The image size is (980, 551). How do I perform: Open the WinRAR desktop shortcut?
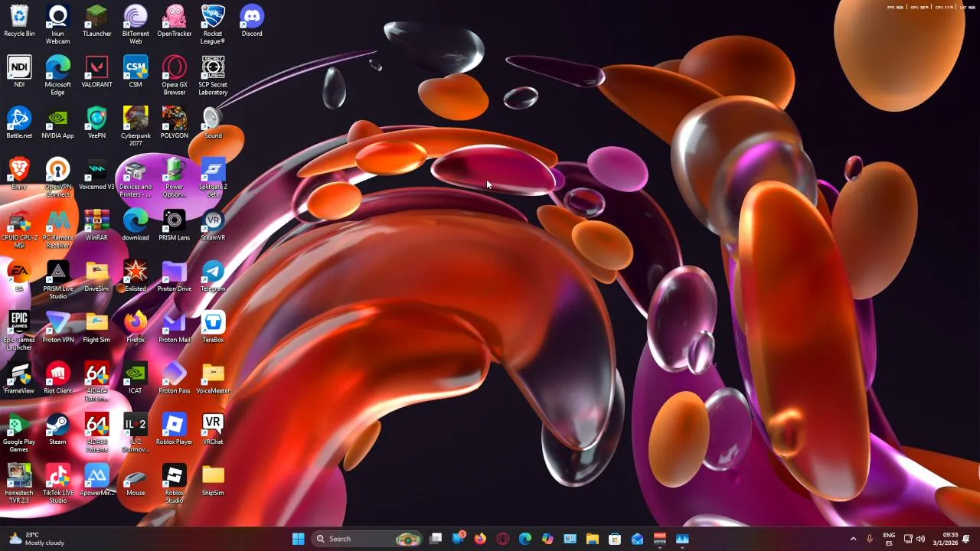97,226
